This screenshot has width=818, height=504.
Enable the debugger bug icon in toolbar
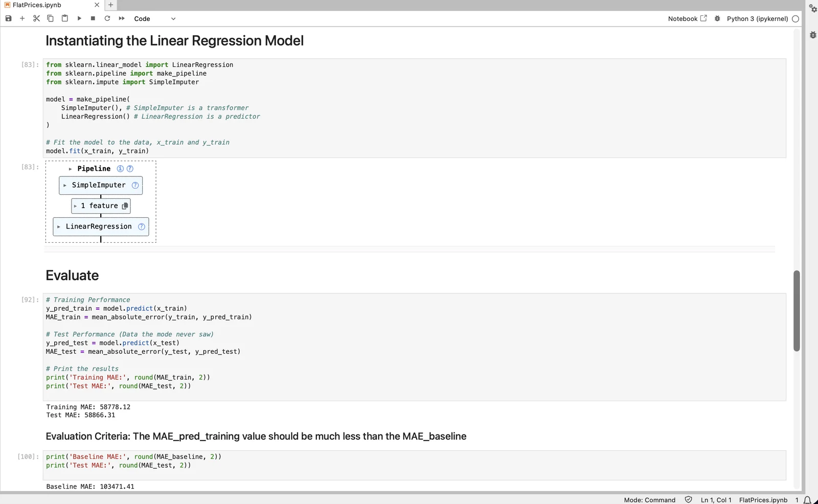click(717, 18)
